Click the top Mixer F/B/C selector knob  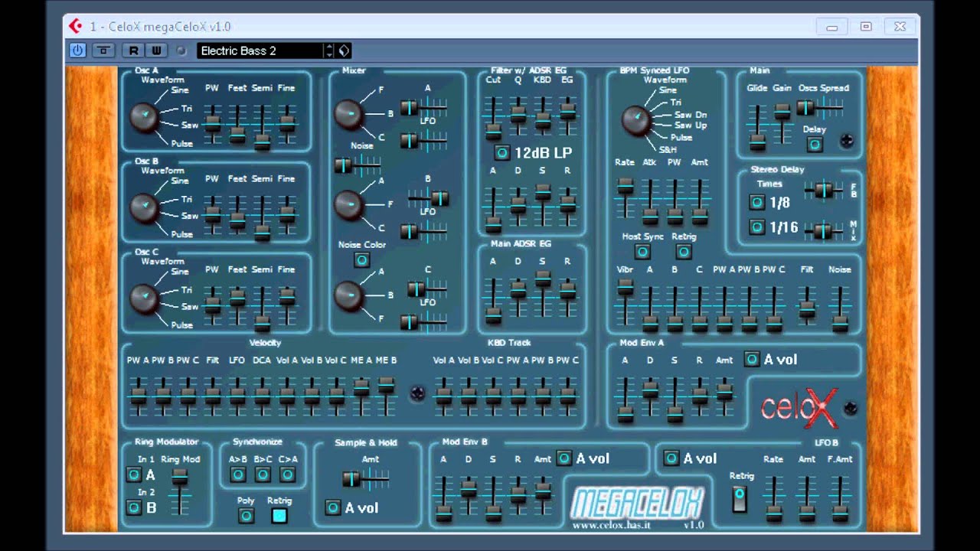tap(348, 114)
